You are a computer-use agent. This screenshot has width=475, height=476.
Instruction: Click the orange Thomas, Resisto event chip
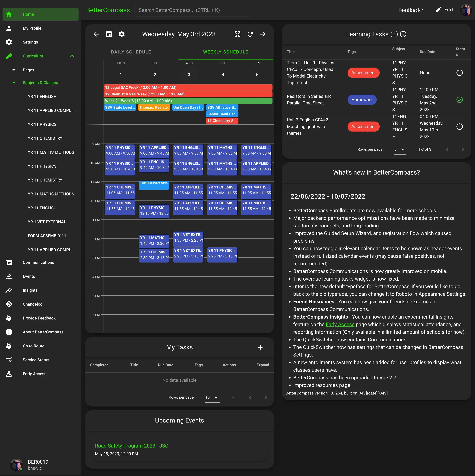tap(154, 107)
